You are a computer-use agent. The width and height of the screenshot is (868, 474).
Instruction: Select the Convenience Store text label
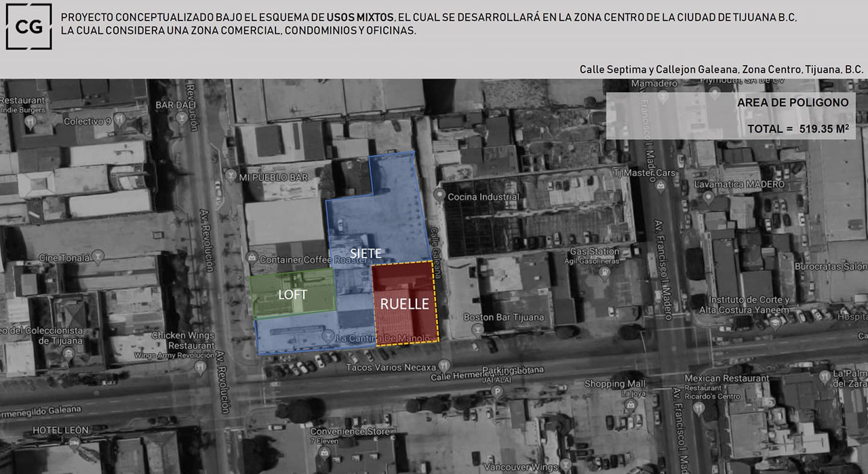tap(351, 431)
